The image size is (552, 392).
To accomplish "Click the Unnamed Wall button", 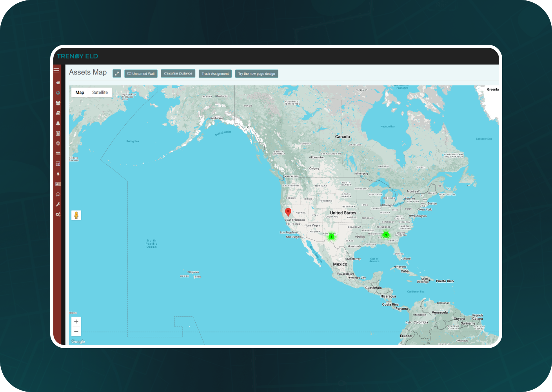I will coord(141,74).
